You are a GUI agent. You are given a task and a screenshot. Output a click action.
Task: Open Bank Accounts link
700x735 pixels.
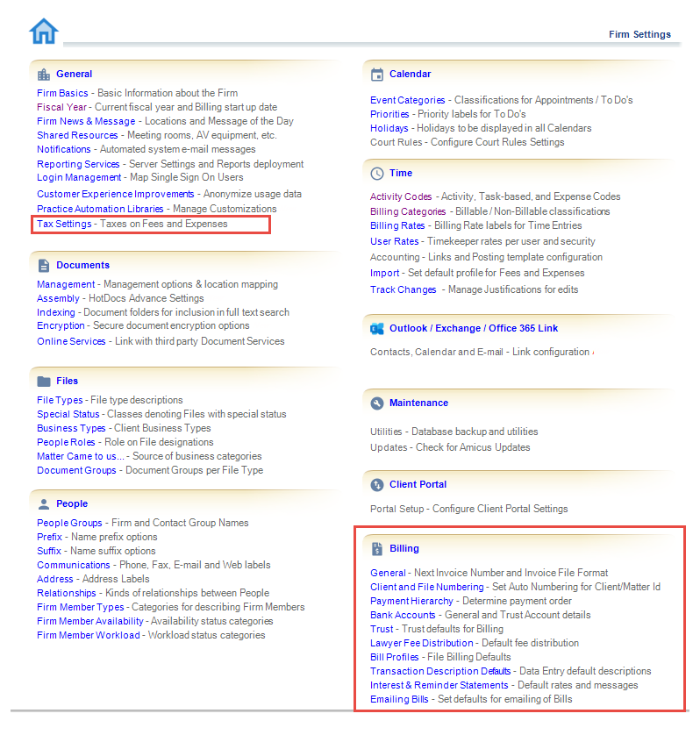click(403, 616)
